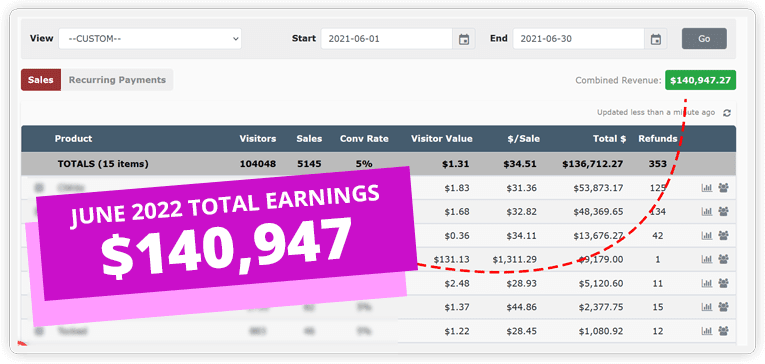Image resolution: width=765 pixels, height=364 pixels.
Task: Open customers icon for $5,120.60 row
Action: tap(724, 283)
